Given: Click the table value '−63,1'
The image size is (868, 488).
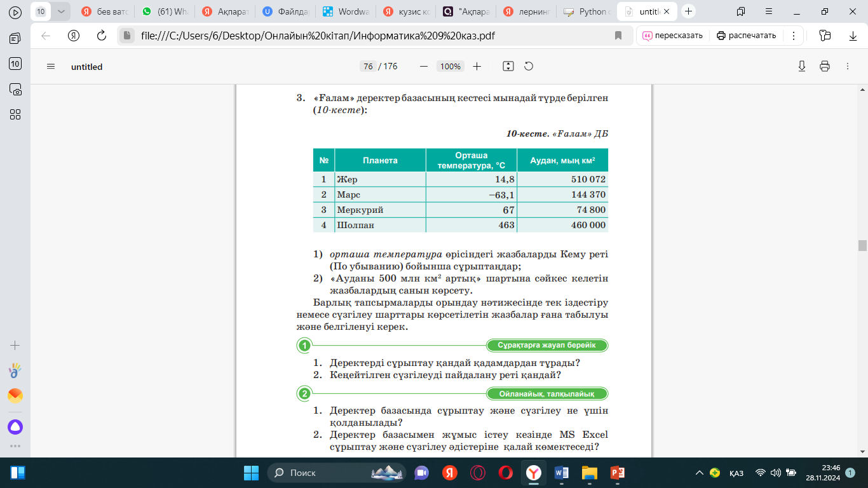Looking at the screenshot, I should 502,194.
